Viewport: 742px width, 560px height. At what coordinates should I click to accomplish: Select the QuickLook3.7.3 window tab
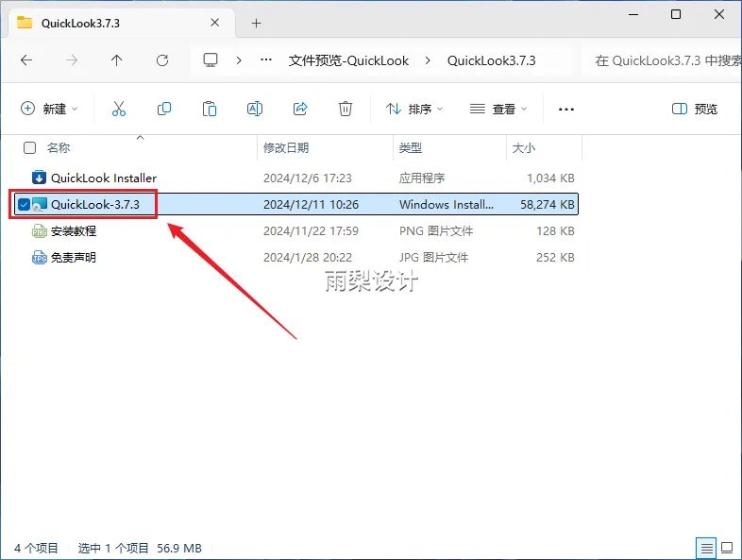coord(122,23)
